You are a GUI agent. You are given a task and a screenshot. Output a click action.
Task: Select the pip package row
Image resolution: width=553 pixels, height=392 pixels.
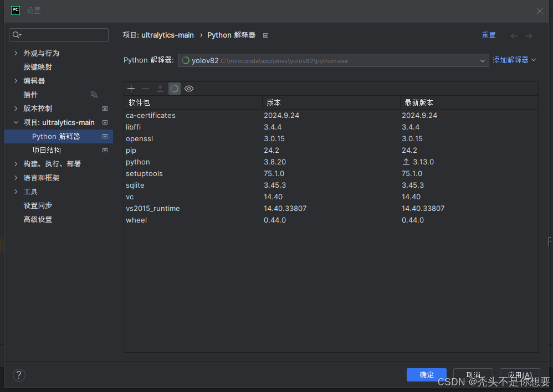pyautogui.click(x=331, y=150)
